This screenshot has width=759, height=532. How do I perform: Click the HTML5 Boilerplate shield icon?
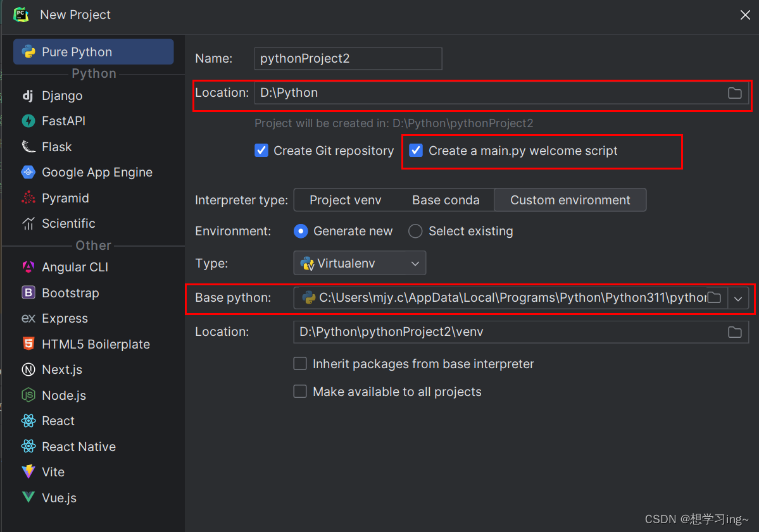click(x=28, y=344)
